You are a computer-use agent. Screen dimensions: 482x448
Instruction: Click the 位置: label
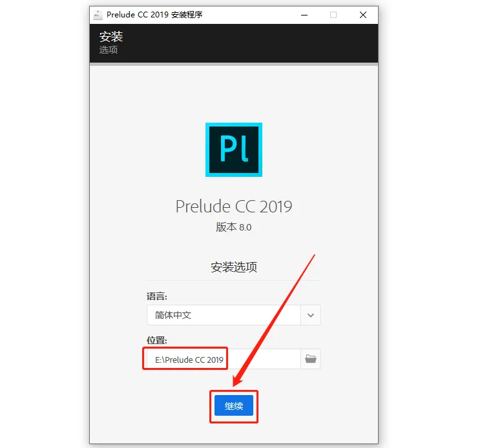pyautogui.click(x=157, y=340)
